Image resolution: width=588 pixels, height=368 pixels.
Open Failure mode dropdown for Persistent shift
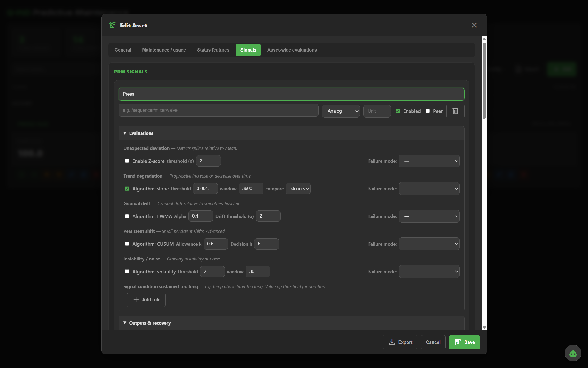point(429,244)
